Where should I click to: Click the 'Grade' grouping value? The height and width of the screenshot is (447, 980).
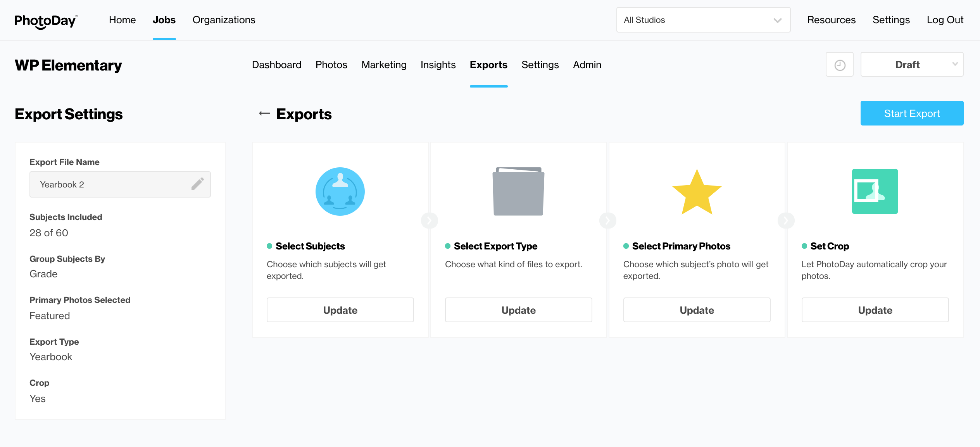coord(43,274)
